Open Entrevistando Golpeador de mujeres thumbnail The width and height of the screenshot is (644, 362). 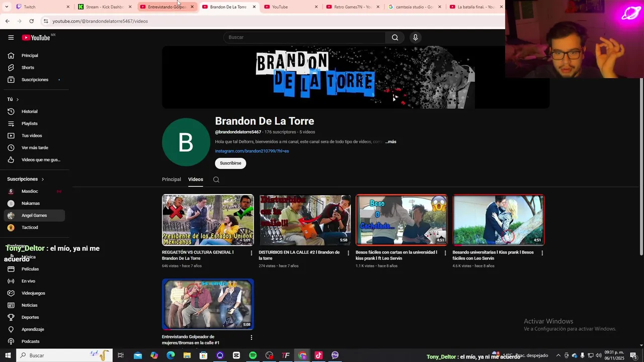tap(208, 304)
